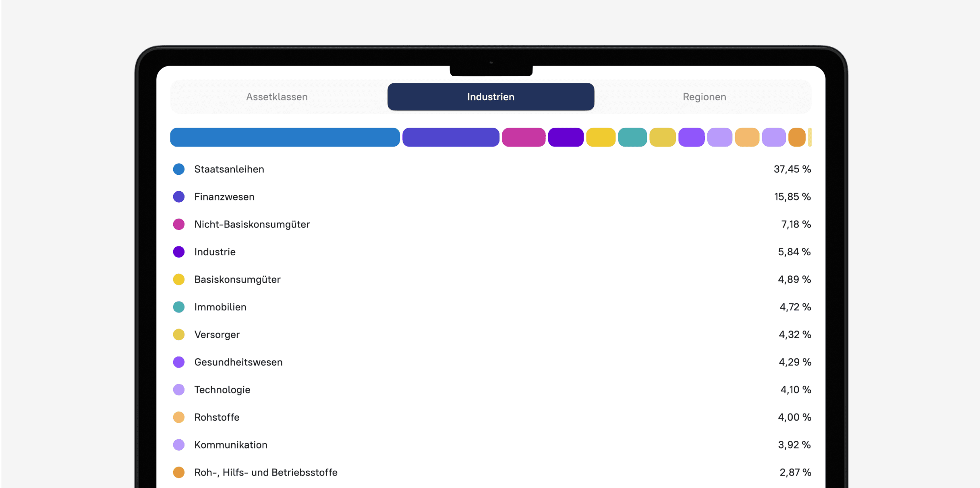Click the yellow dot beside Basiskonsumgüter
This screenshot has width=980, height=488.
click(x=179, y=279)
